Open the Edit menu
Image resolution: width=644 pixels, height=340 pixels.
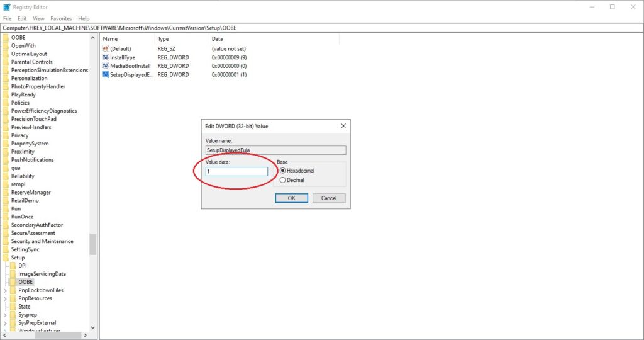[22, 19]
